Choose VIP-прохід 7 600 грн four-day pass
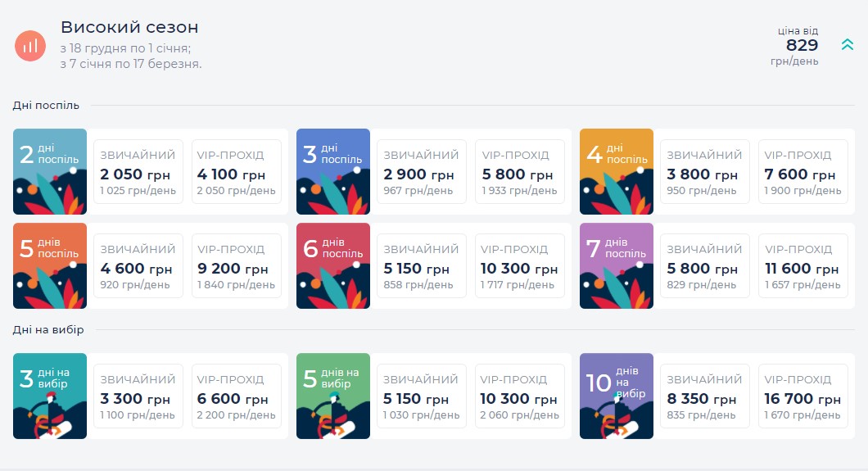This screenshot has height=471, width=868. point(803,172)
